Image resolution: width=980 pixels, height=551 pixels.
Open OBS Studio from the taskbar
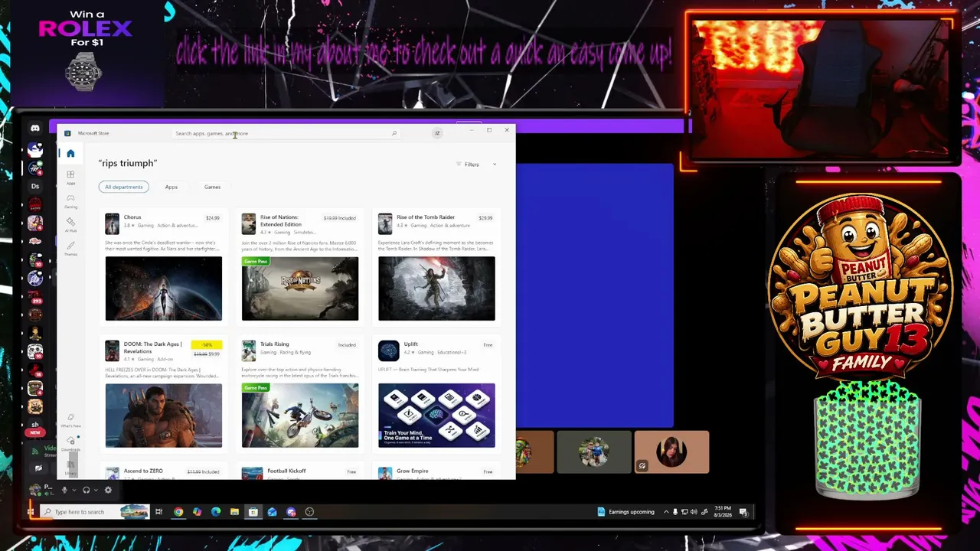coord(309,512)
